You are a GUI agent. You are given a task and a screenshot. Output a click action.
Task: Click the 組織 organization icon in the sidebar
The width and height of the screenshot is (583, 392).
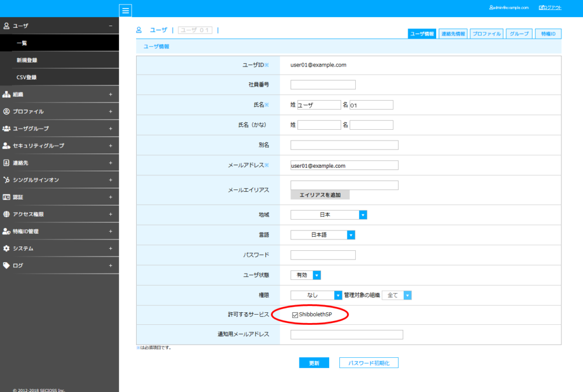click(x=7, y=93)
